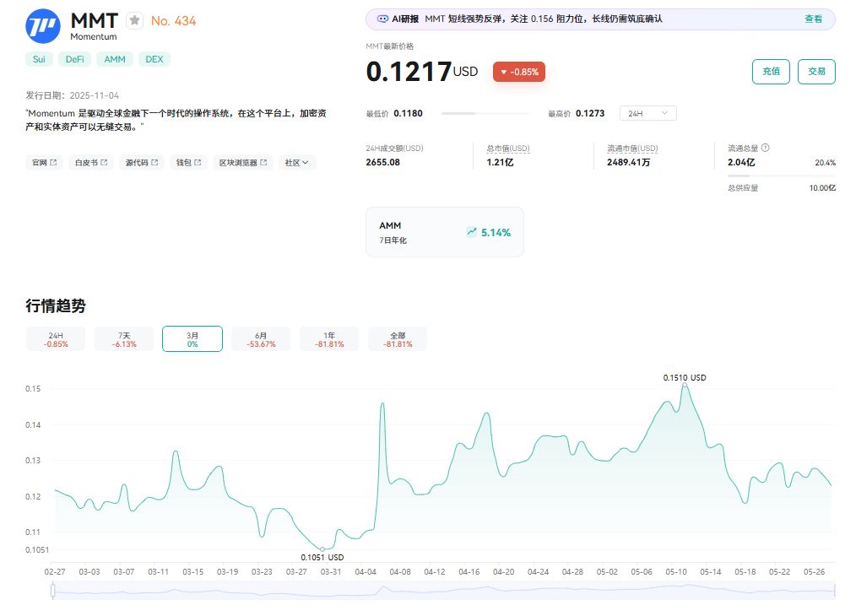Click left handle of chart range slider

pyautogui.click(x=53, y=590)
